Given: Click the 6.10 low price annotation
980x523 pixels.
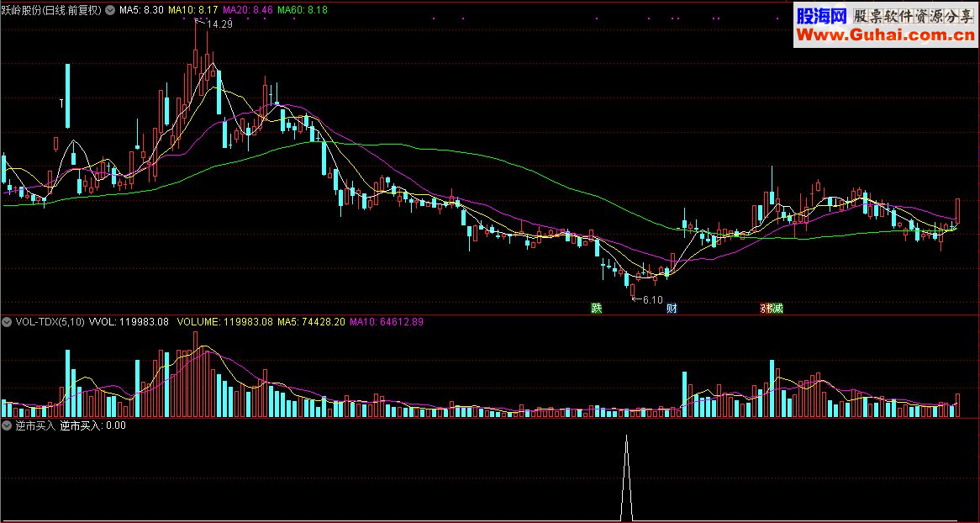Looking at the screenshot, I should point(652,299).
